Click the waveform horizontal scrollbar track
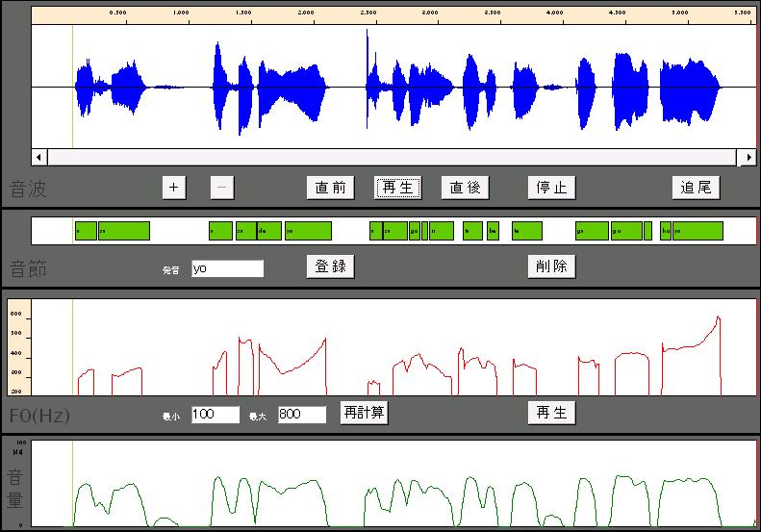This screenshot has height=532, width=761. coord(393,157)
